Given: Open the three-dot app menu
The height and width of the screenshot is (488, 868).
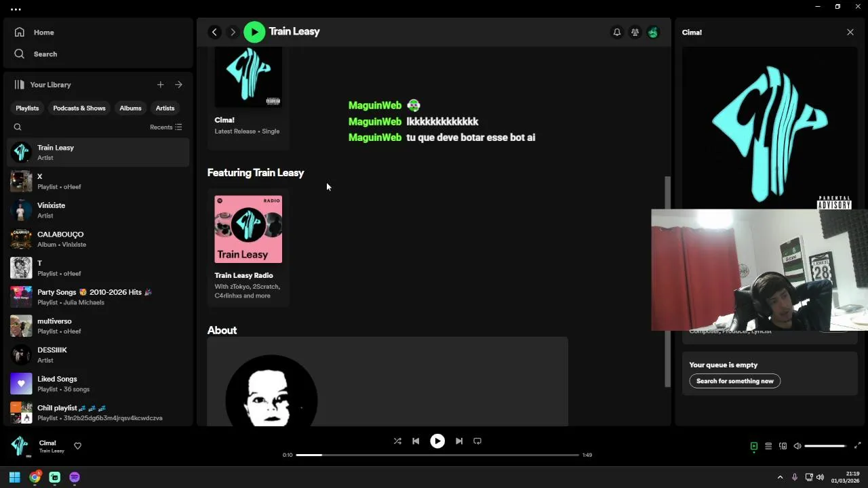Looking at the screenshot, I should tap(16, 9).
